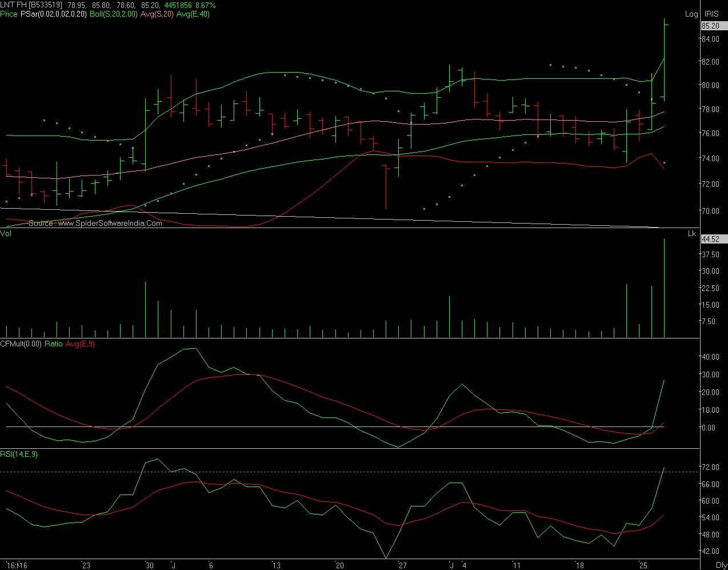
Task: Select the PSar(0.02,0.02,0.20) indicator label
Action: (53, 14)
